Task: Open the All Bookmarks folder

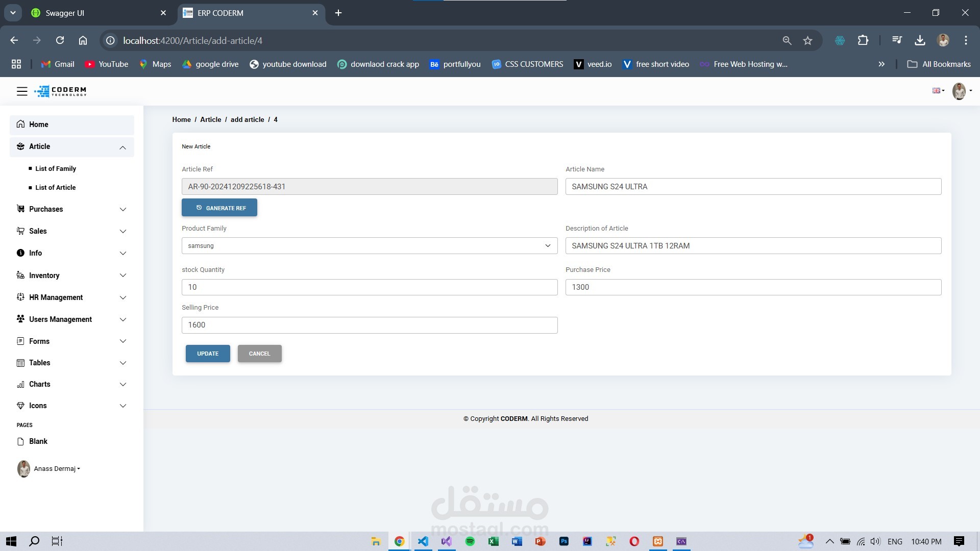Action: [x=939, y=64]
